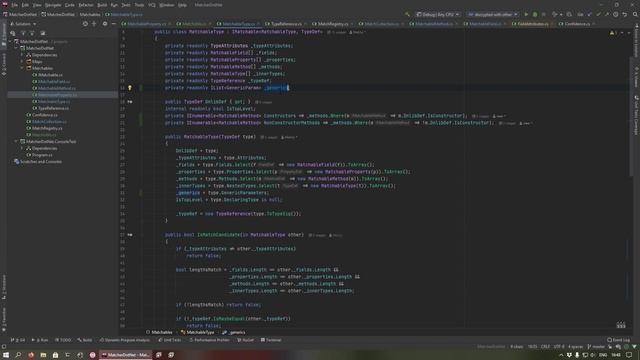640x360 pixels.
Task: Open the Terminal tool window
Action: (271, 340)
